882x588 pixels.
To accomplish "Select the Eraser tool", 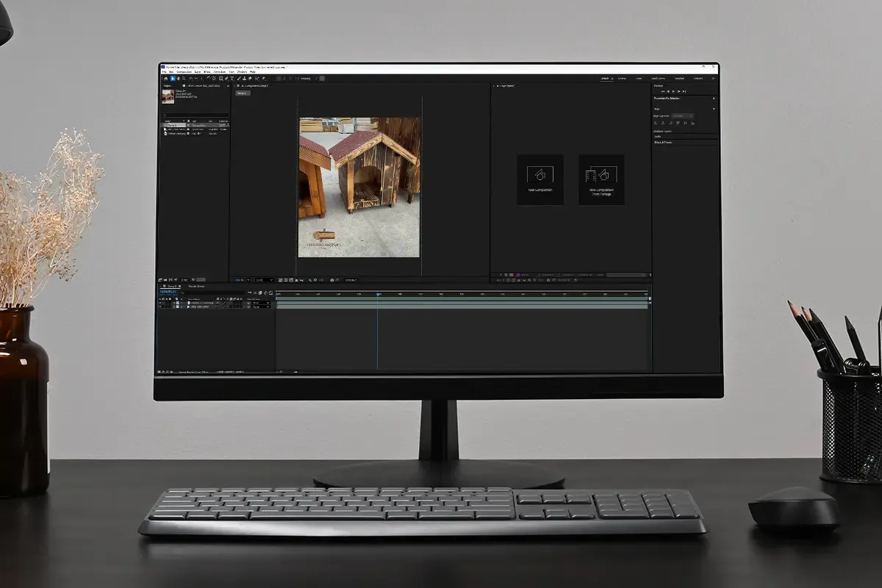I will coord(250,79).
